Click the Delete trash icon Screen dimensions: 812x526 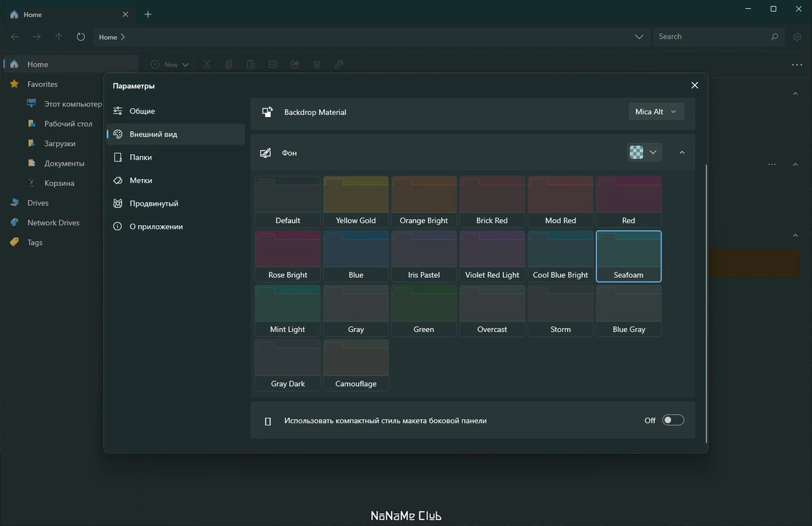tap(317, 64)
